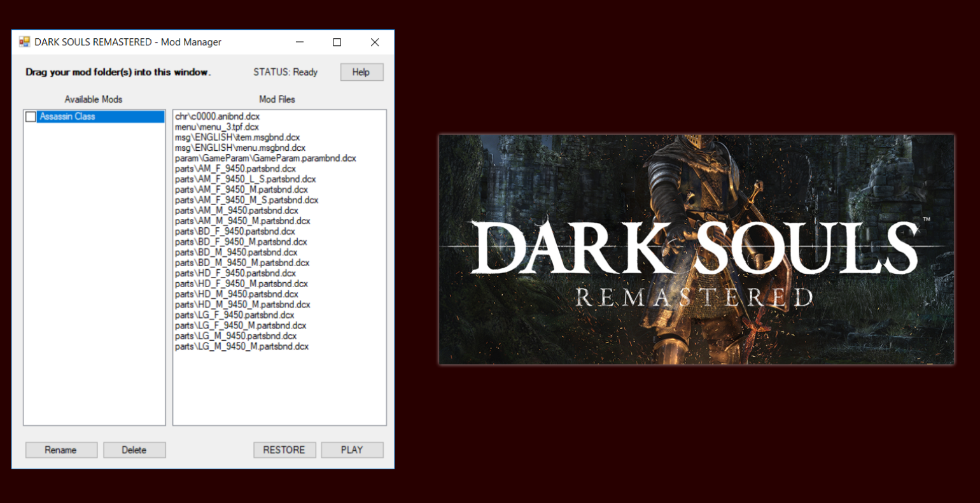The height and width of the screenshot is (503, 980).
Task: Click the Mod Files column heading
Action: pyautogui.click(x=277, y=99)
